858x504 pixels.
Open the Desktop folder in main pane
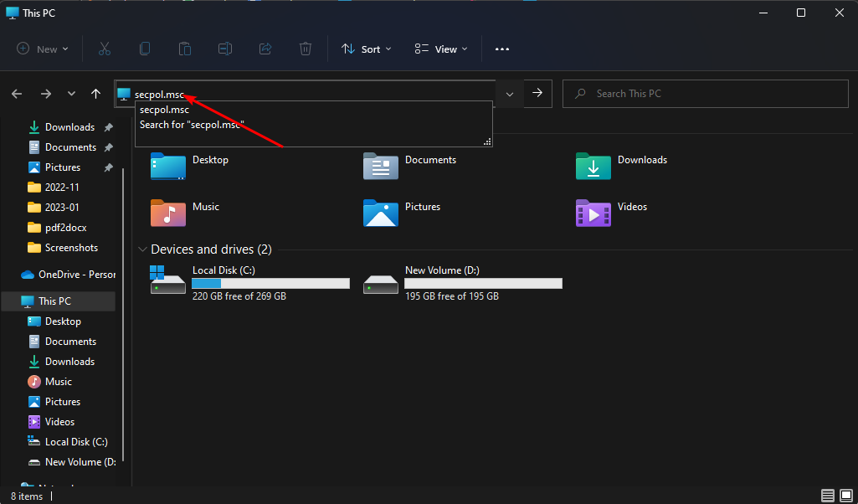click(x=189, y=167)
